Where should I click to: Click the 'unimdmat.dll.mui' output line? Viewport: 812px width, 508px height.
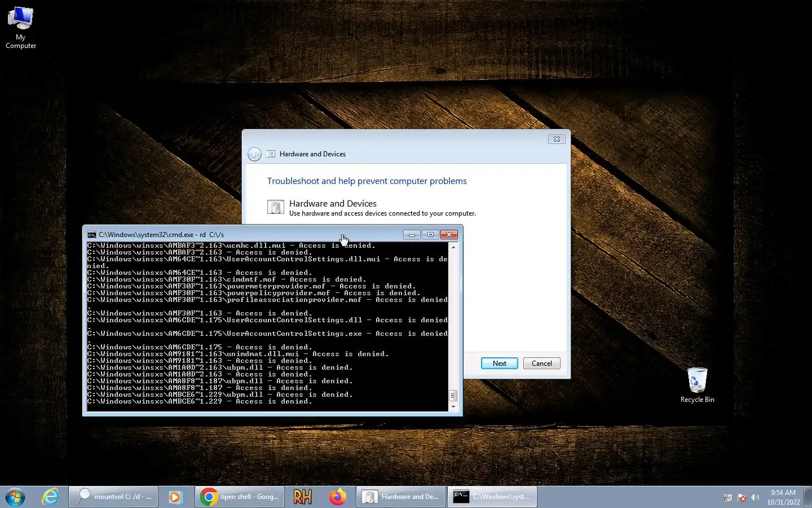coord(238,354)
